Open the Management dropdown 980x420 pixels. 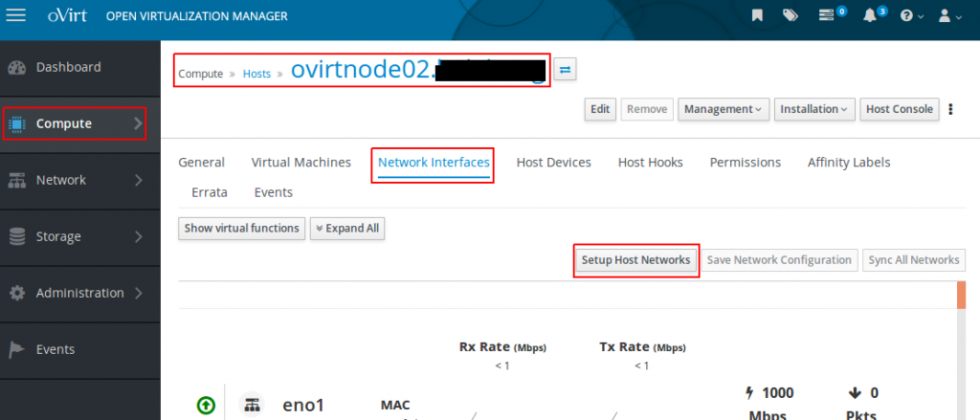pyautogui.click(x=724, y=109)
